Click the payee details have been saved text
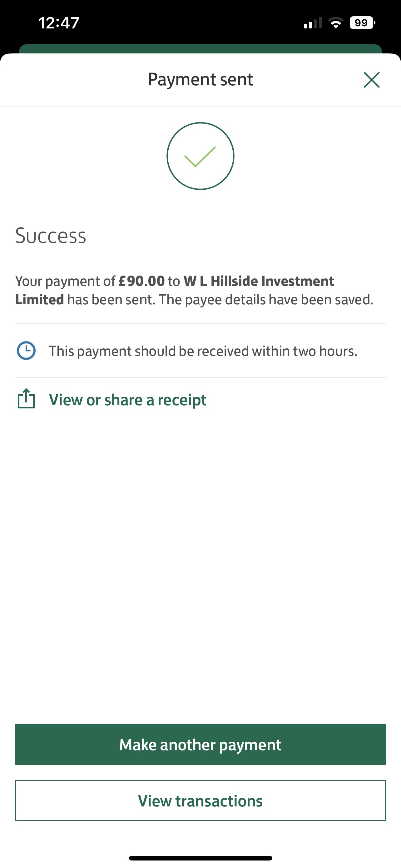Image resolution: width=401 pixels, height=868 pixels. tap(266, 300)
